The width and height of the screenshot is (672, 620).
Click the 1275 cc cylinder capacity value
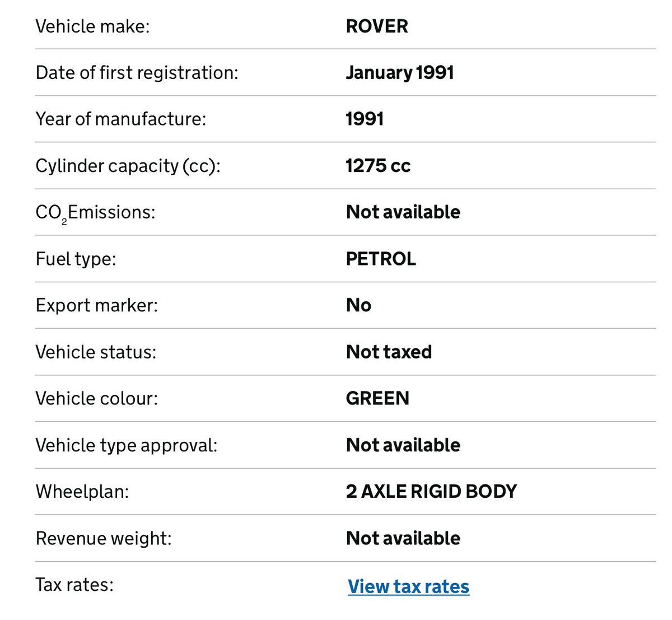click(378, 166)
